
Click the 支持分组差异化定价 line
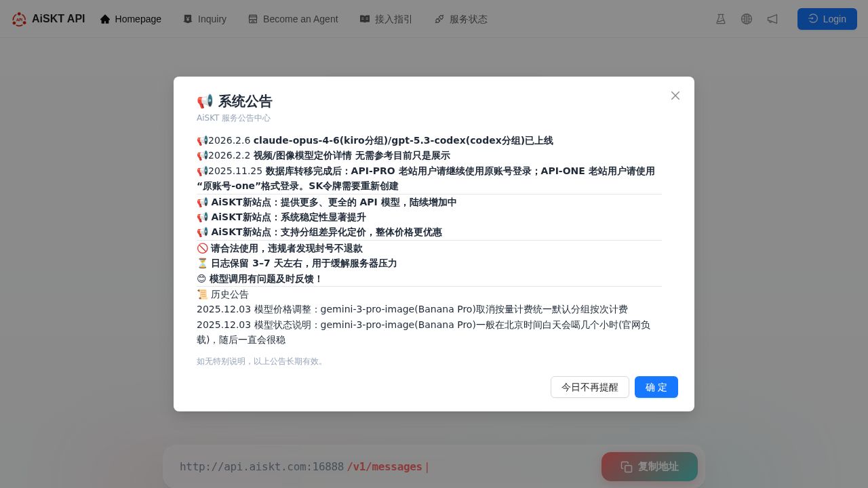click(x=319, y=232)
